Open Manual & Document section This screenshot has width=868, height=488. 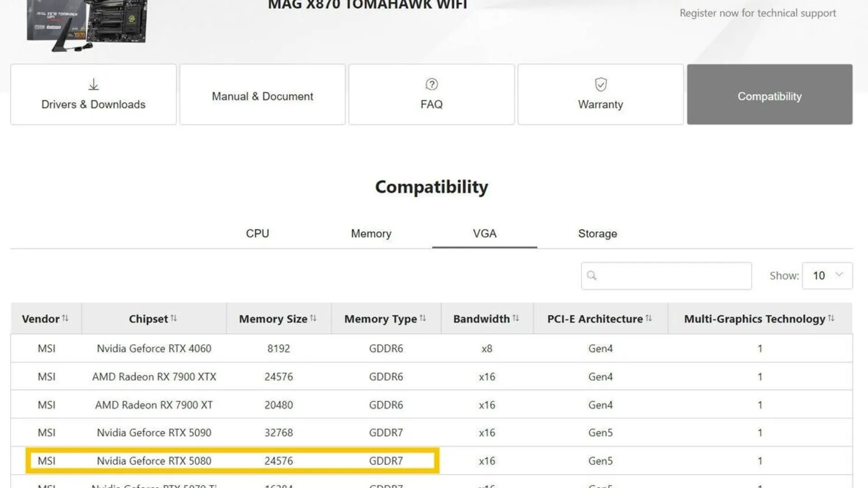pyautogui.click(x=263, y=94)
